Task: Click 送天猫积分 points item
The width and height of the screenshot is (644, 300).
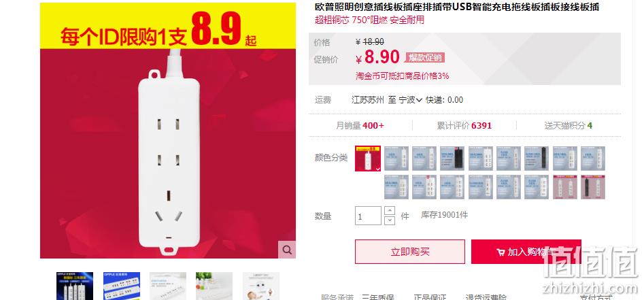Action: click(x=569, y=126)
